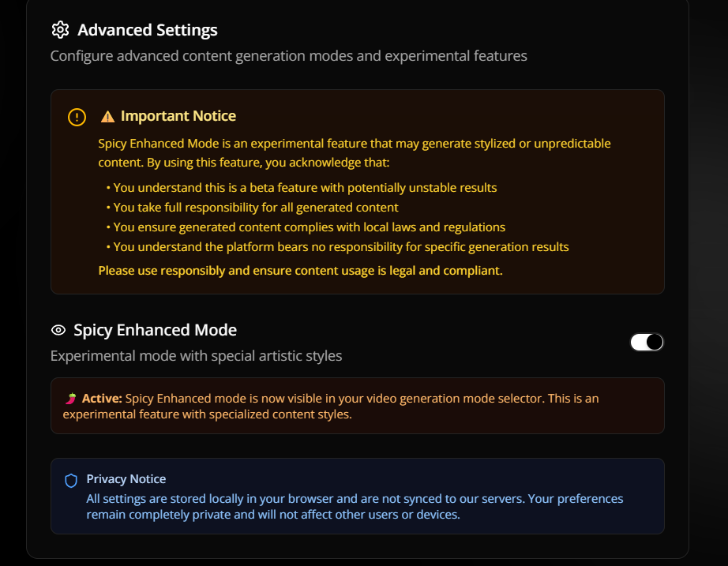Click the platform bears no responsibility bullet
This screenshot has width=728, height=566.
click(337, 246)
